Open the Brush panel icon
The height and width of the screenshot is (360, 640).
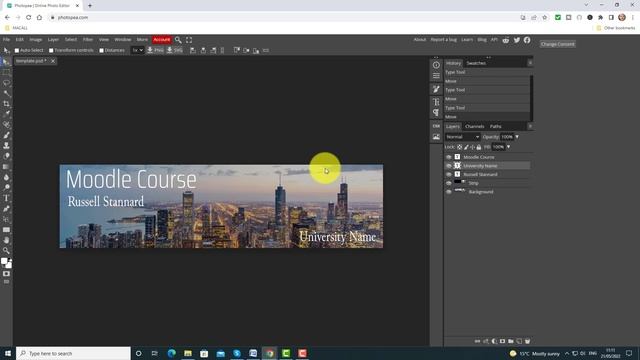[x=436, y=89]
